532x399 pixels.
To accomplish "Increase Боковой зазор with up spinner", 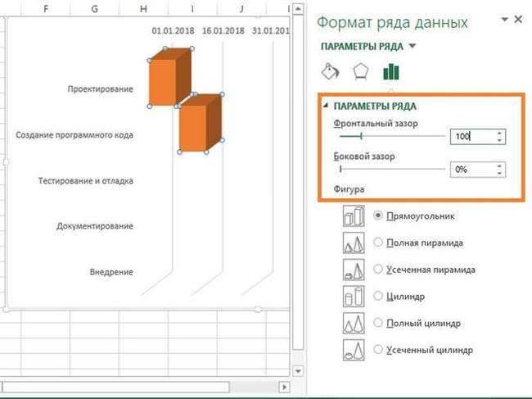I will point(499,166).
